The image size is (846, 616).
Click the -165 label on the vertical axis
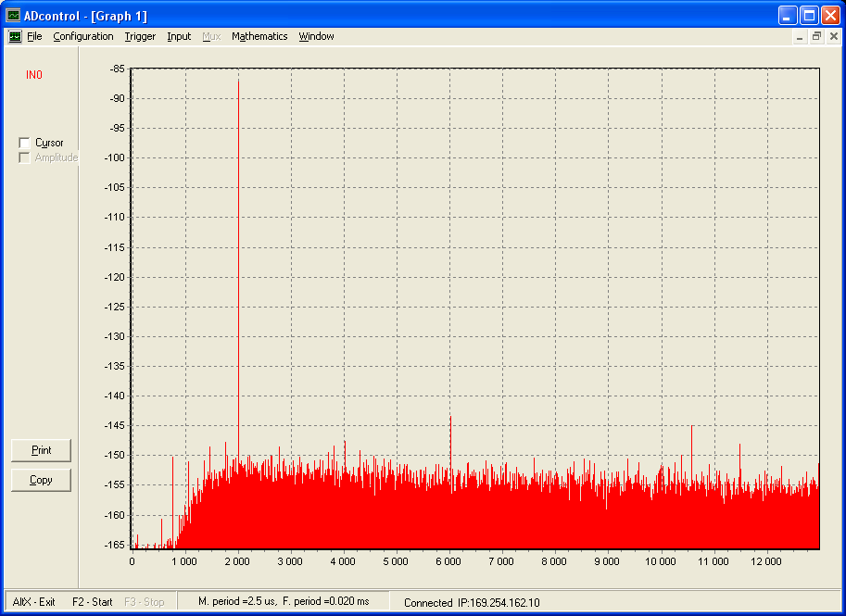point(114,545)
